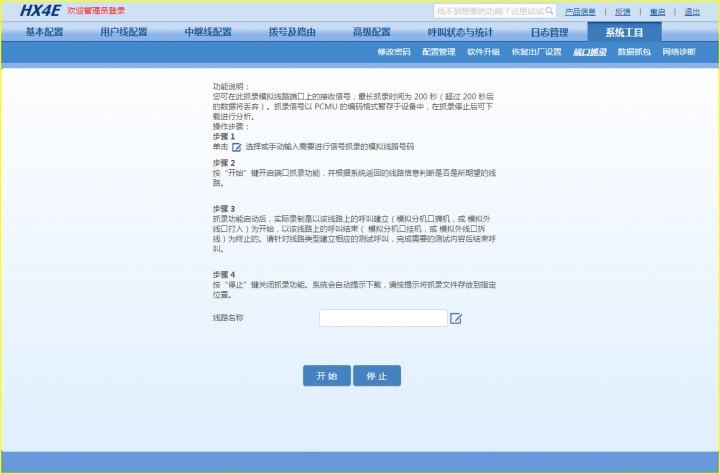Go to 配置管理 submenu

pyautogui.click(x=439, y=52)
